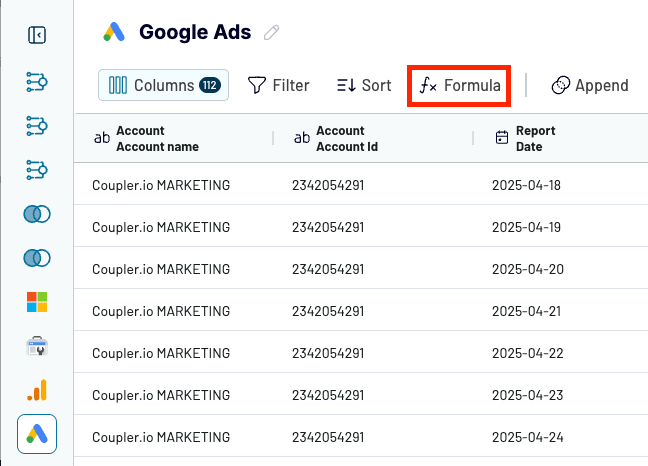The image size is (648, 466).
Task: Open the Google Analytics source icon
Action: (37, 390)
